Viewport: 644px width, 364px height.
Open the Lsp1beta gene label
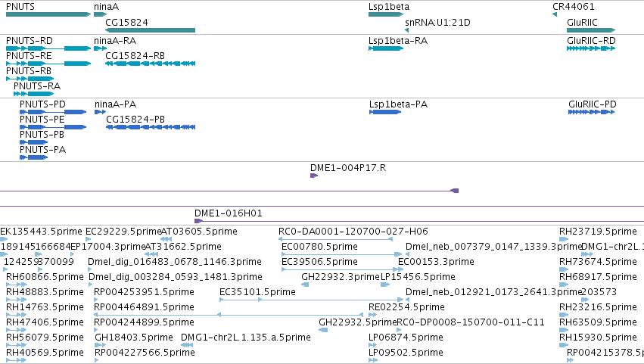click(389, 7)
